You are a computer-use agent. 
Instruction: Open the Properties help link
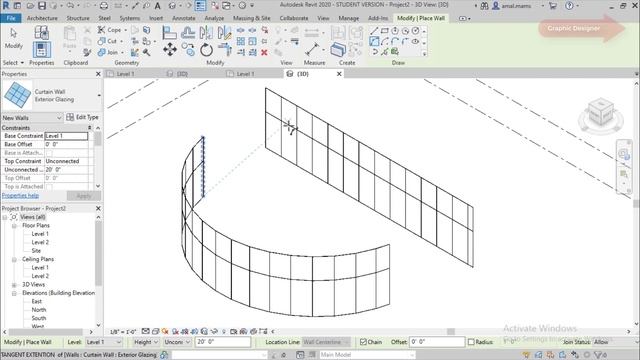coord(20,196)
